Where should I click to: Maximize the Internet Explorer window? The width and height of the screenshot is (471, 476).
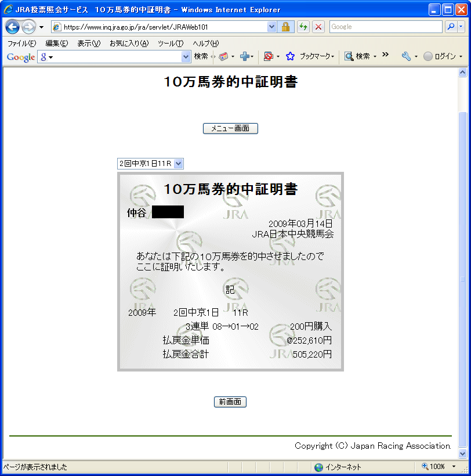tap(448, 10)
